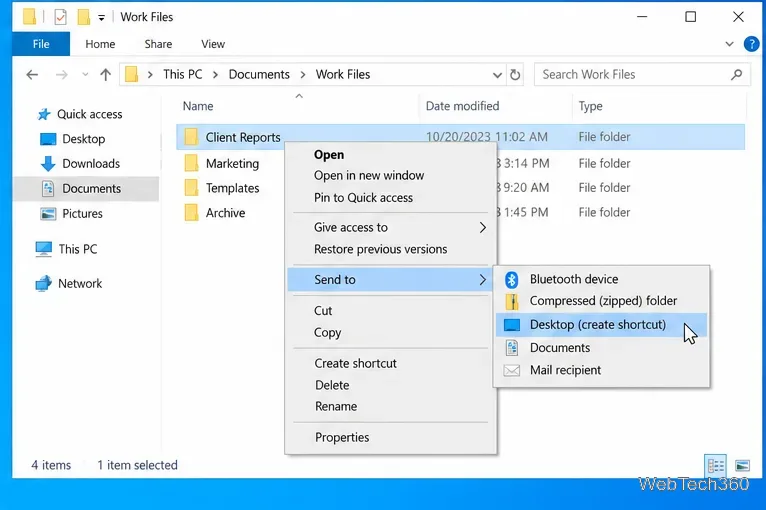The height and width of the screenshot is (510, 766).
Task: Click the Send to menu entry
Action: (x=391, y=279)
